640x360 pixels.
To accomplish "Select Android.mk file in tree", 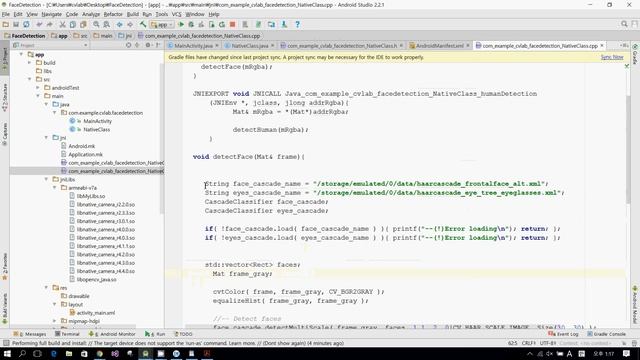I will pyautogui.click(x=81, y=146).
